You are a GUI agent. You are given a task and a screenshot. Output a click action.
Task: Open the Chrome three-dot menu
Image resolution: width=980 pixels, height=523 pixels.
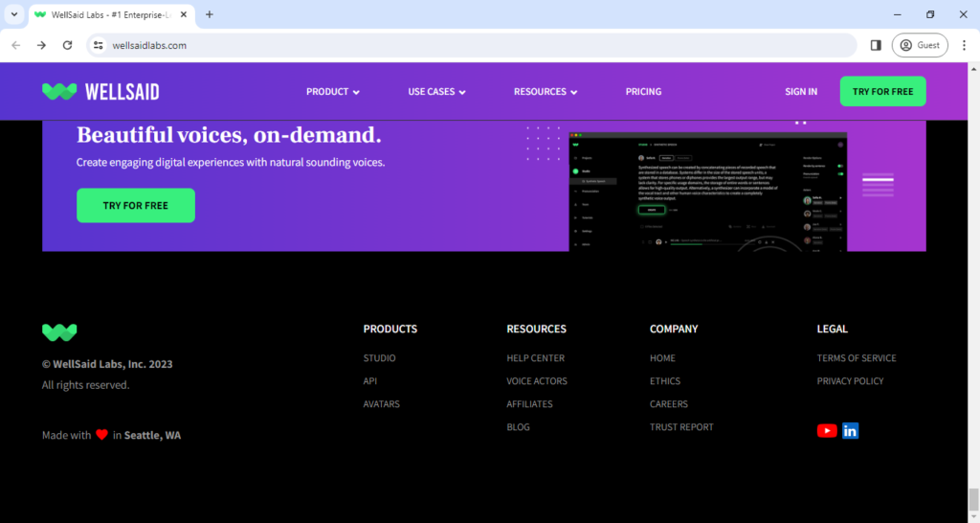(964, 45)
